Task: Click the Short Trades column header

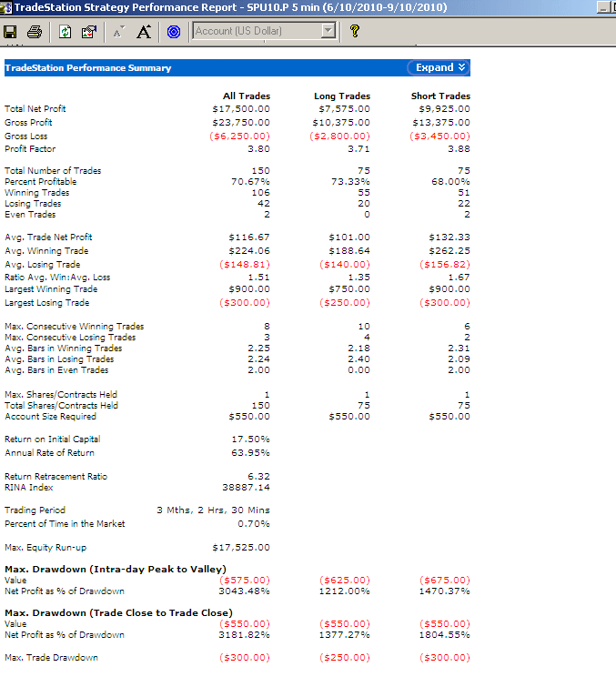Action: [x=440, y=96]
